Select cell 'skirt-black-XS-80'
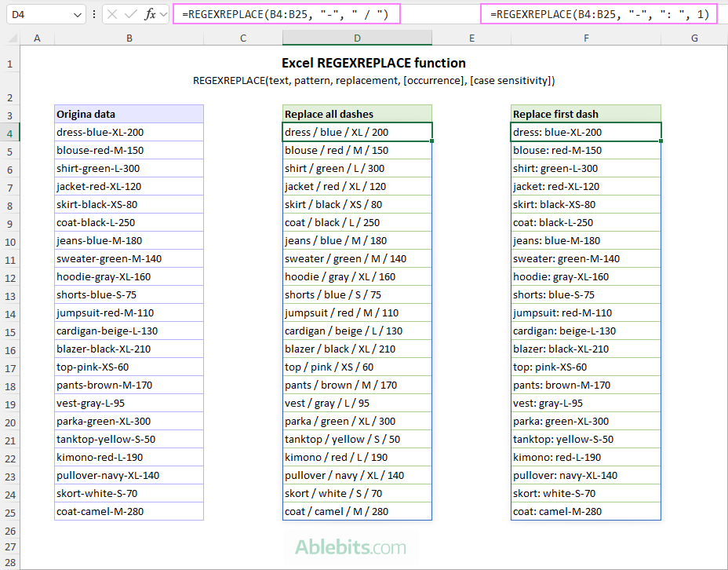The image size is (728, 570). point(129,204)
